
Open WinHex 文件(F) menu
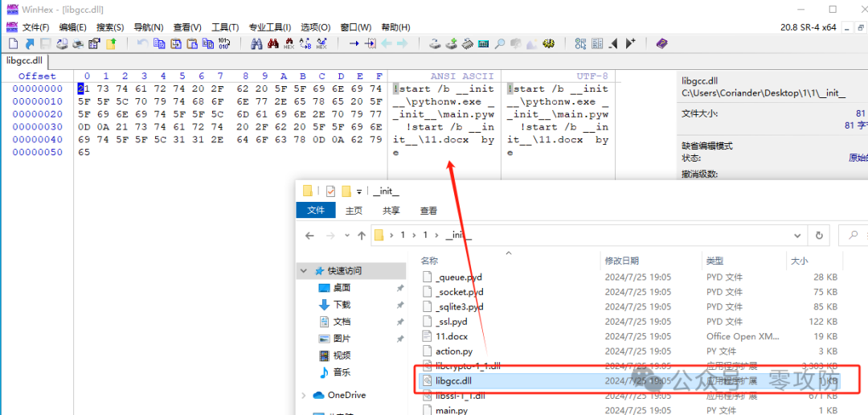(x=35, y=27)
